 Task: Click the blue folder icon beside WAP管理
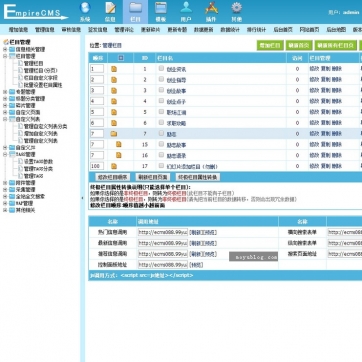(x=12, y=203)
